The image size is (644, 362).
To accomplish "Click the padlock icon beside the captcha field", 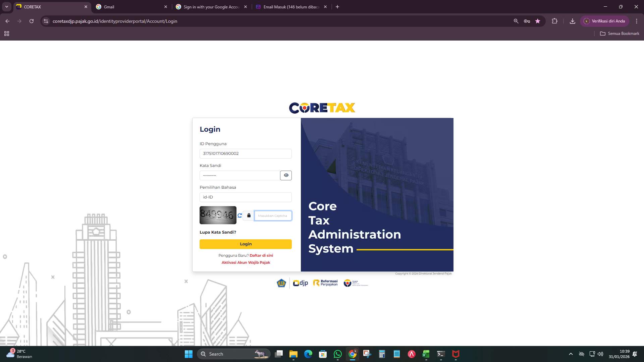I will click(x=249, y=216).
